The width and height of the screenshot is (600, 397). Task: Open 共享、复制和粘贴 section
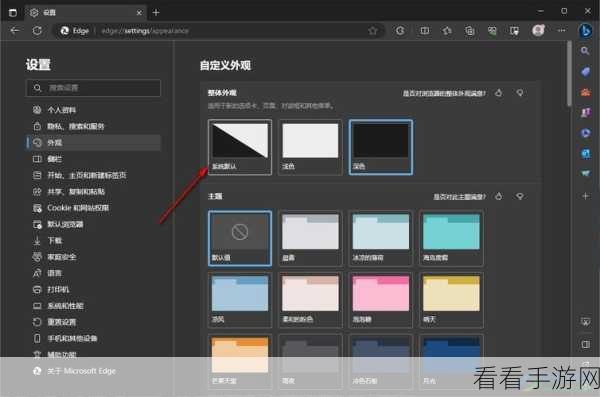tap(93, 191)
